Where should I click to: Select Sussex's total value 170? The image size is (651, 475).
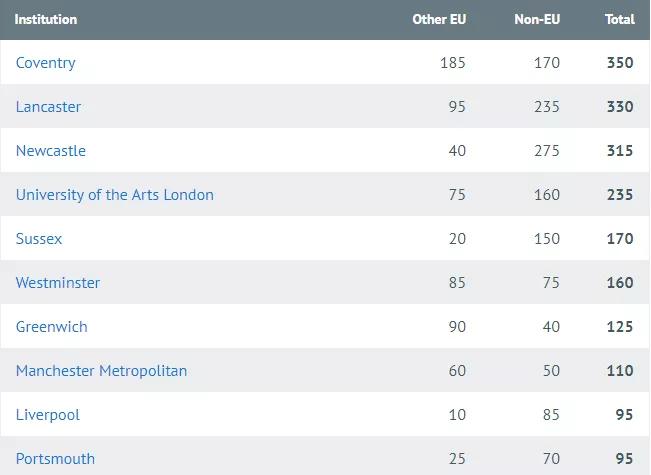pyautogui.click(x=620, y=239)
